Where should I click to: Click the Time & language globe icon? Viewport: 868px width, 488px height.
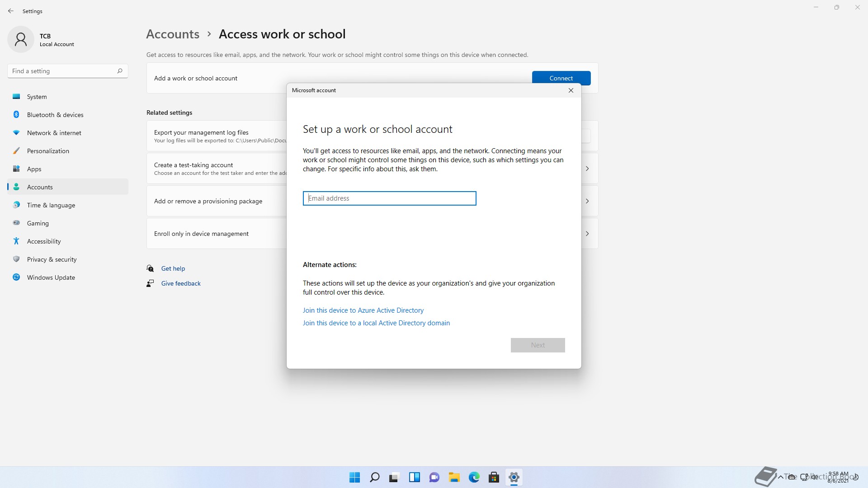tap(16, 205)
